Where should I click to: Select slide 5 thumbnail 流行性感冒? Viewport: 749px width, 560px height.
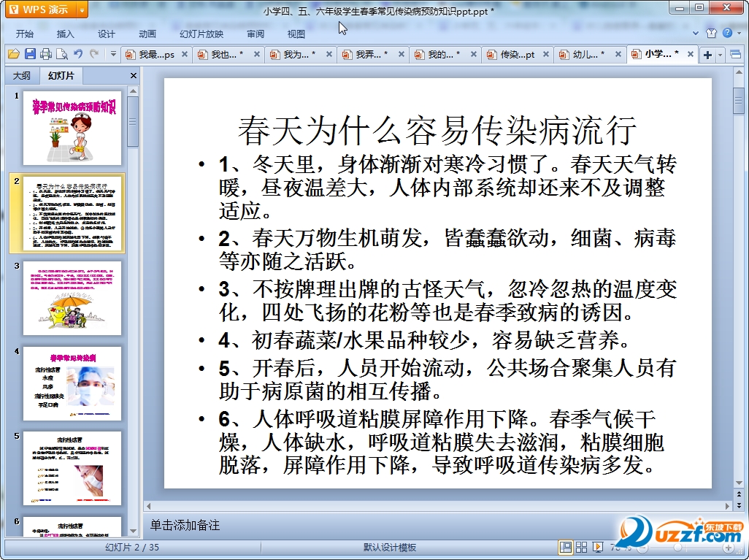click(72, 468)
